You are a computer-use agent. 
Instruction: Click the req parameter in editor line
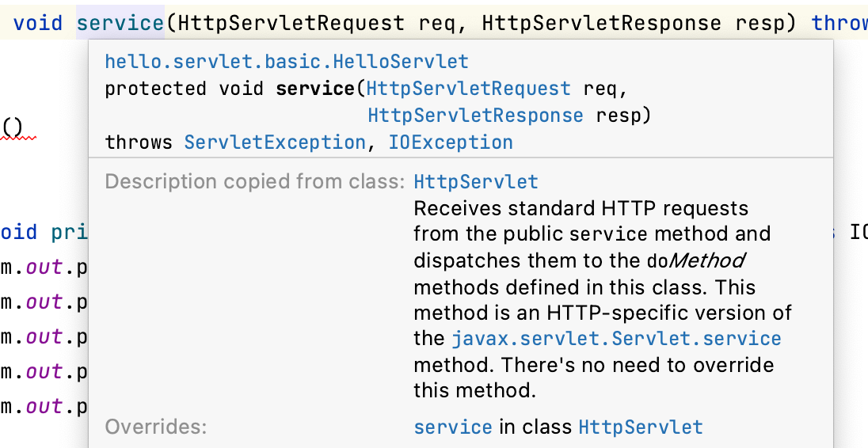tap(437, 23)
